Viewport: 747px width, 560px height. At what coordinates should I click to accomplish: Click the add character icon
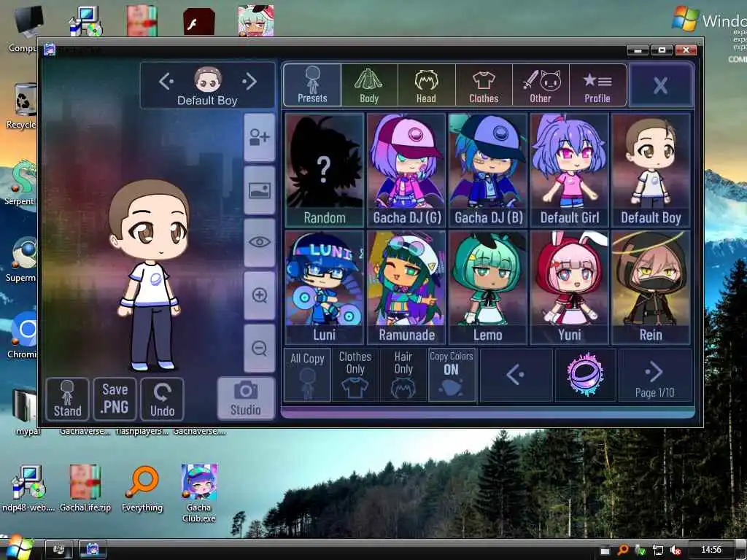[x=260, y=138]
